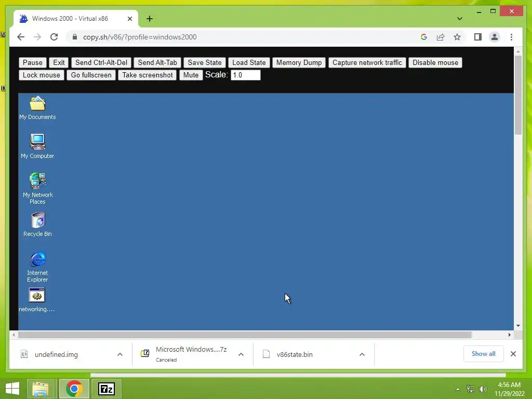Close the downloads bar
Image resolution: width=532 pixels, height=399 pixels.
[513, 354]
